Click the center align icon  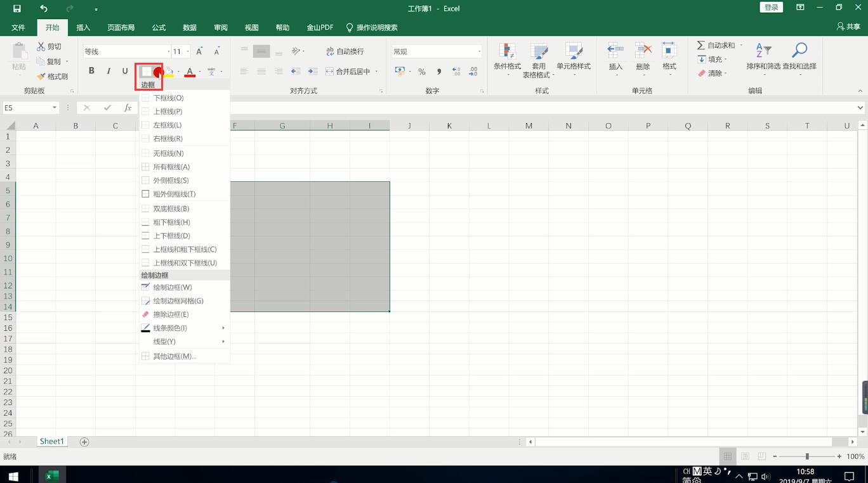tap(261, 72)
